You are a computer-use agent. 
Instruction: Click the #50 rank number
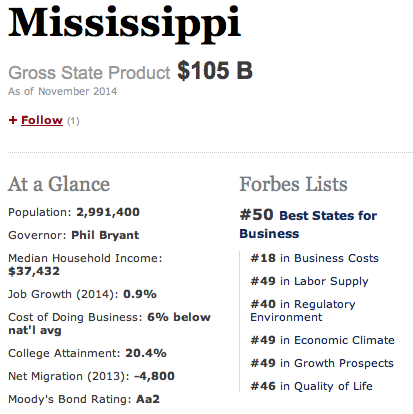tap(256, 215)
